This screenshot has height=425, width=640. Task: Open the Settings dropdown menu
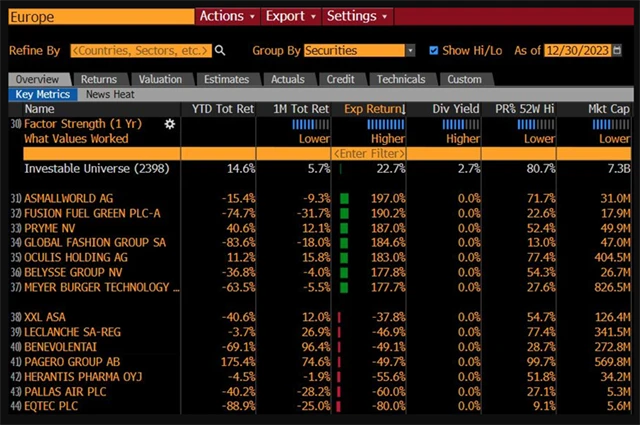[356, 16]
